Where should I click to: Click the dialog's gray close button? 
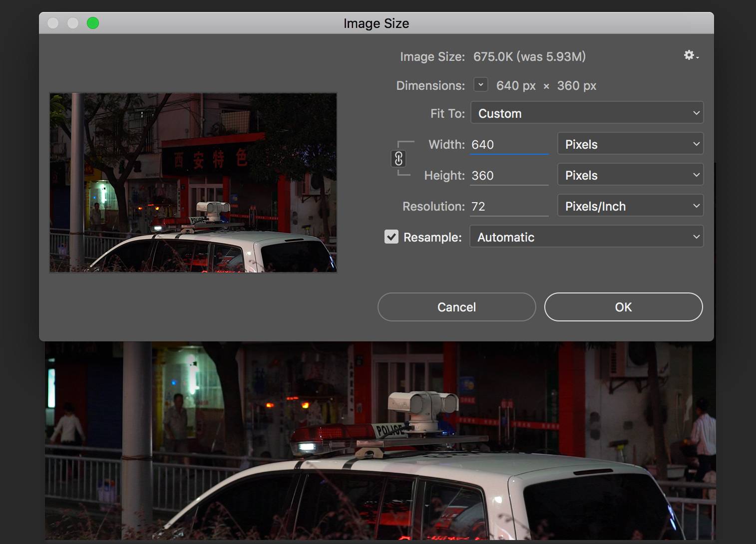coord(53,23)
